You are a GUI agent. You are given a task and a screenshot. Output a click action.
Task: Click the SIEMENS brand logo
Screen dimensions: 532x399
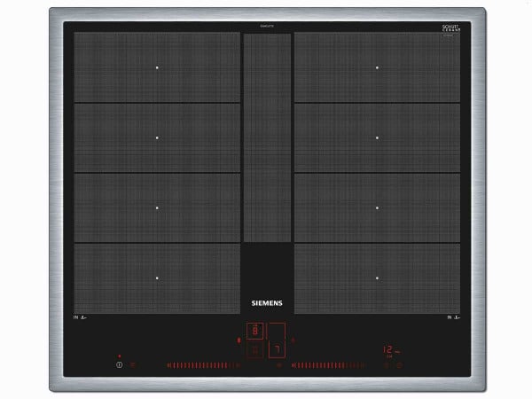pos(266,302)
